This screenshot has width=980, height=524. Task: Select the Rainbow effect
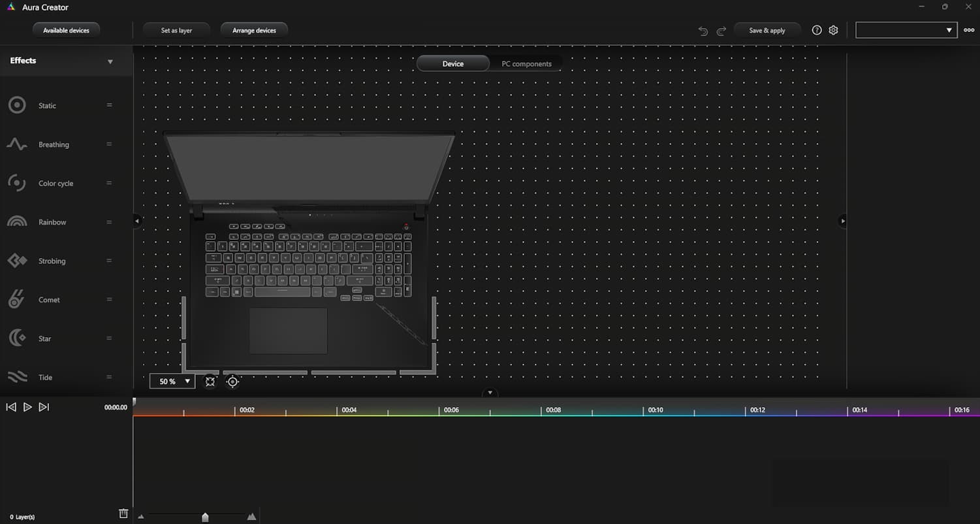pos(53,221)
